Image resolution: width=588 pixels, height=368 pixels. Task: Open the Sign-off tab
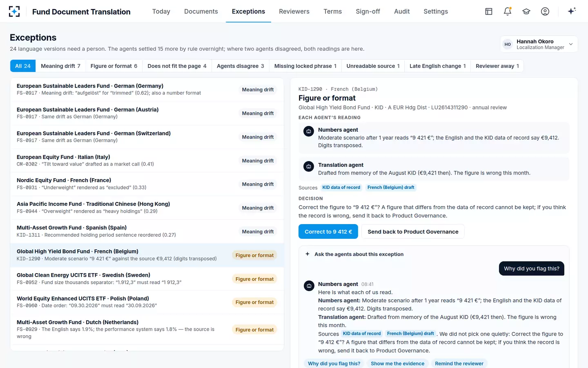(368, 11)
